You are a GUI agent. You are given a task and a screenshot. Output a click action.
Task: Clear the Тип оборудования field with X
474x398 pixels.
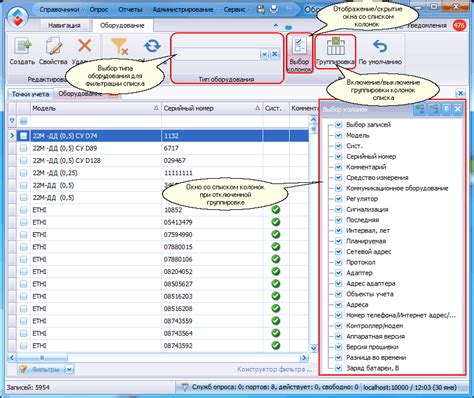tap(274, 54)
